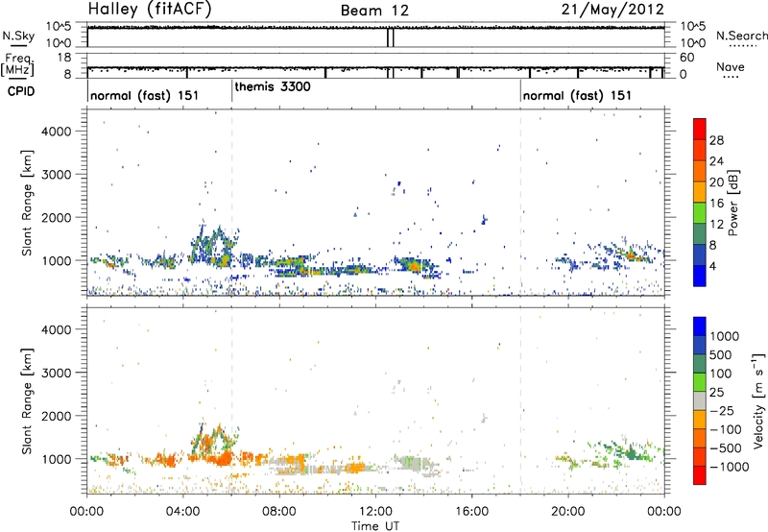768x532 pixels.
Task: Select the Slant Range [km] title of Power panel
Action: click(27, 203)
